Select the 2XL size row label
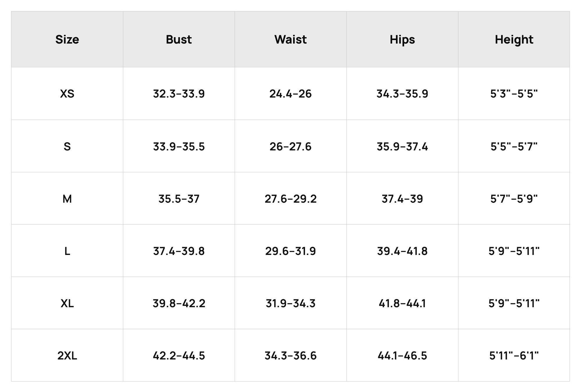The width and height of the screenshot is (581, 392). pos(67,356)
